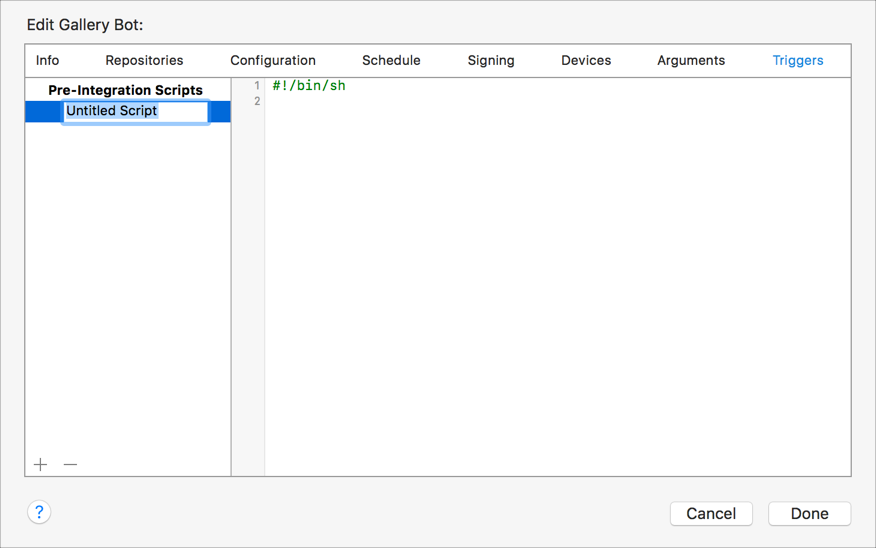This screenshot has width=876, height=548.
Task: Switch to the Devices tab
Action: (586, 60)
